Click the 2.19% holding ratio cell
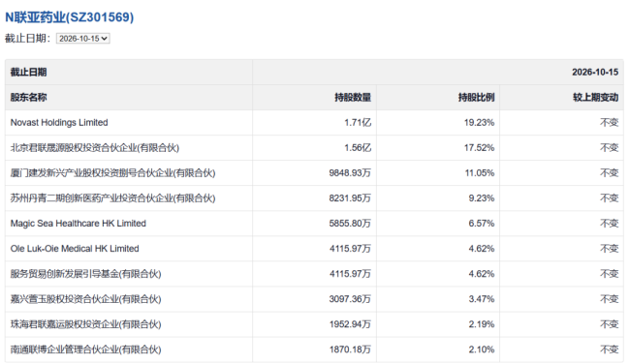 click(x=482, y=324)
